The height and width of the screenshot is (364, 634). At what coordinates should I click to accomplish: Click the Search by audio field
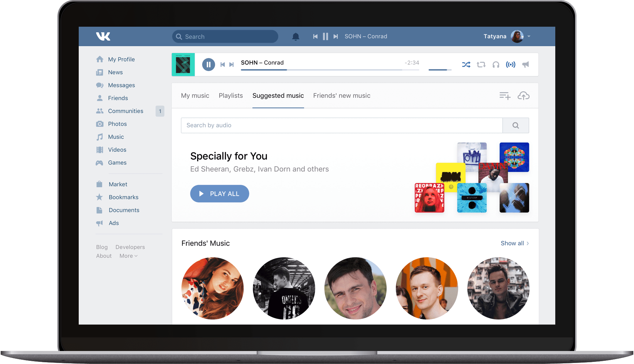coord(341,125)
